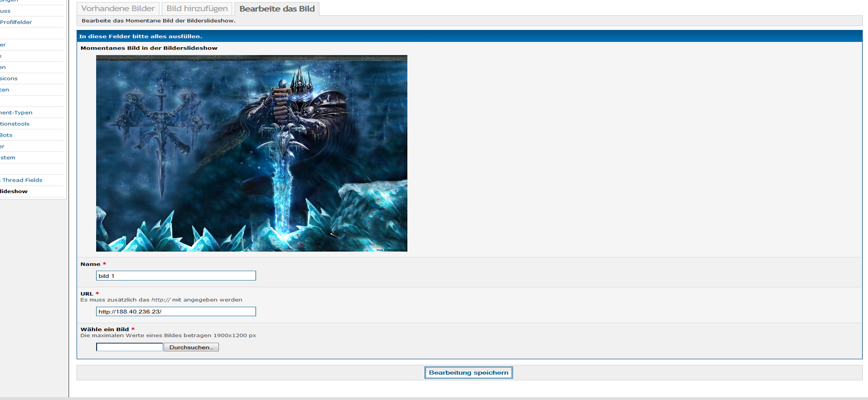Click the text 'Es muss zusätzlich das http:// mit angegeben werden'
This screenshot has height=400, width=868.
(x=161, y=300)
